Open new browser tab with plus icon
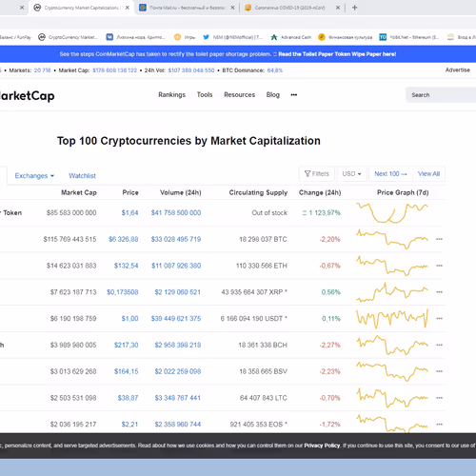This screenshot has width=476, height=476. coord(354,8)
